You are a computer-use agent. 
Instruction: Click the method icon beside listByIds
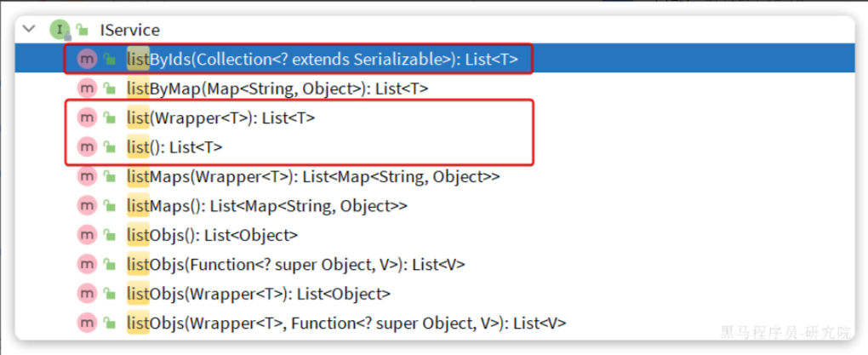pyautogui.click(x=87, y=59)
